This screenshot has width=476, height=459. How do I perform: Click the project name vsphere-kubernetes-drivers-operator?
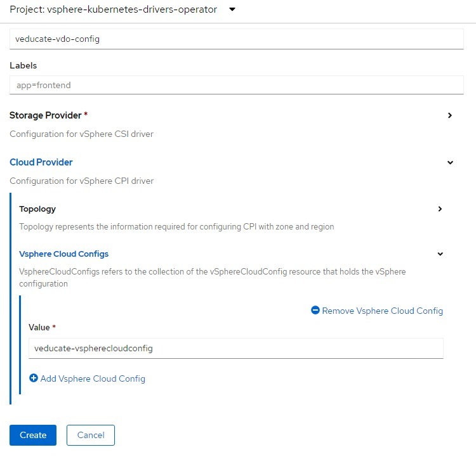[x=132, y=10]
